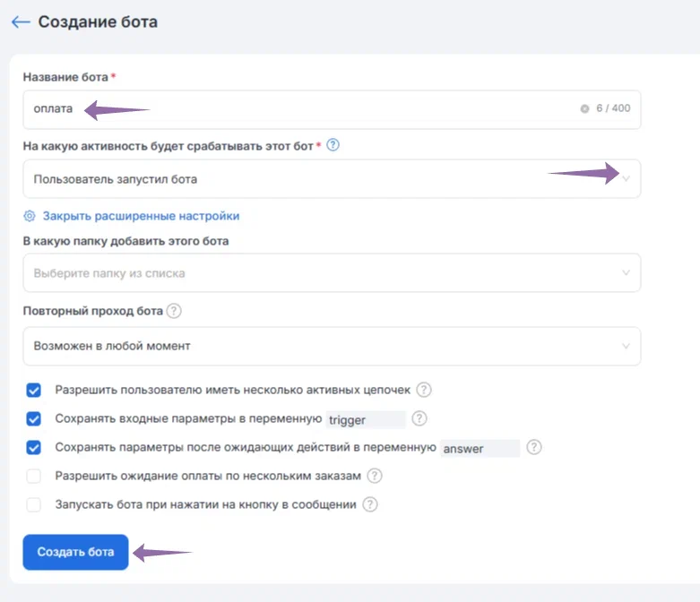Click the gear icon beside advanced settings link
700x602 pixels.
tap(30, 216)
